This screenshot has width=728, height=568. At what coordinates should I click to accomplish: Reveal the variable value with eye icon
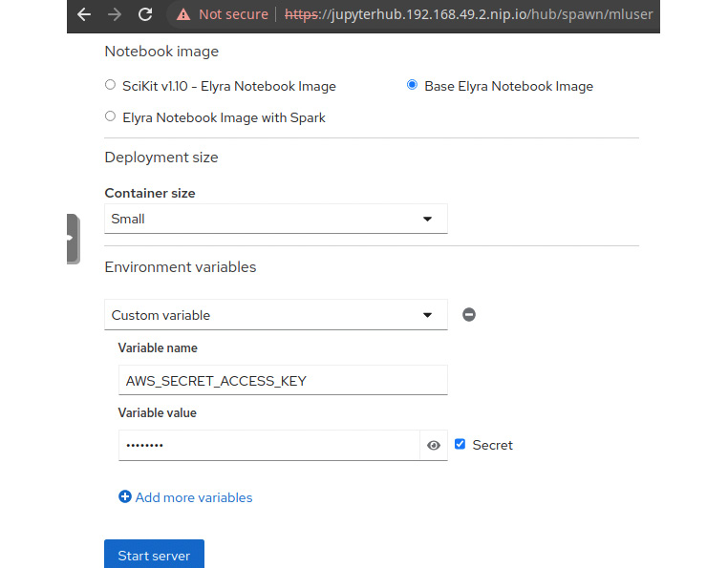(x=434, y=445)
